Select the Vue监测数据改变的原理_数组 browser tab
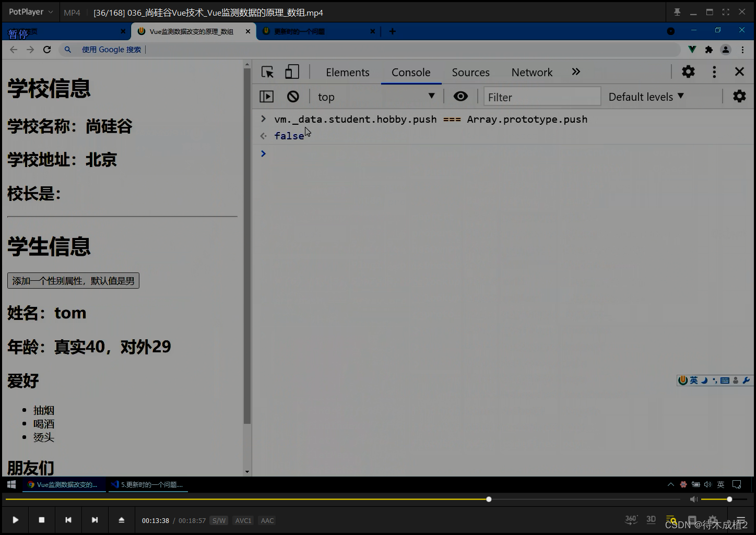This screenshot has height=535, width=756. 191,31
